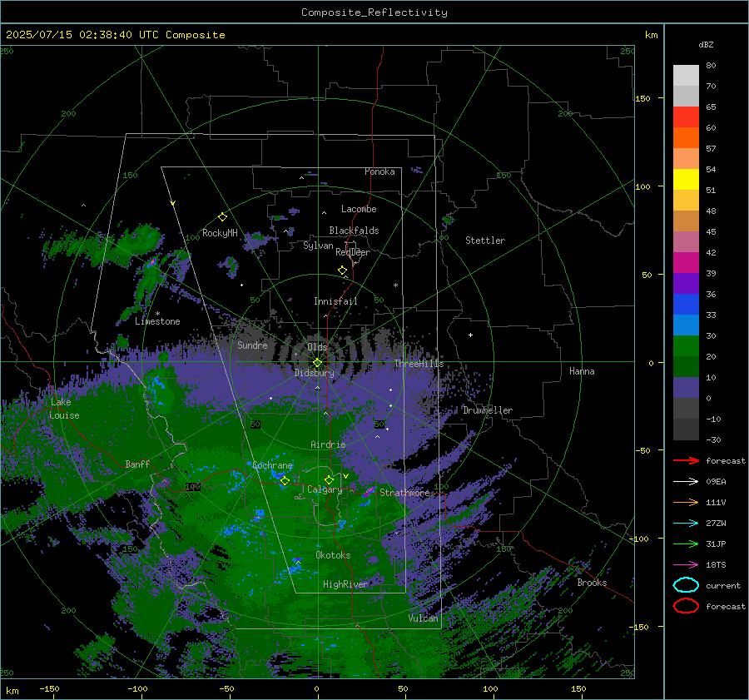Click the cyan current ellipse symbol
Screen dimensions: 749x700
[686, 585]
